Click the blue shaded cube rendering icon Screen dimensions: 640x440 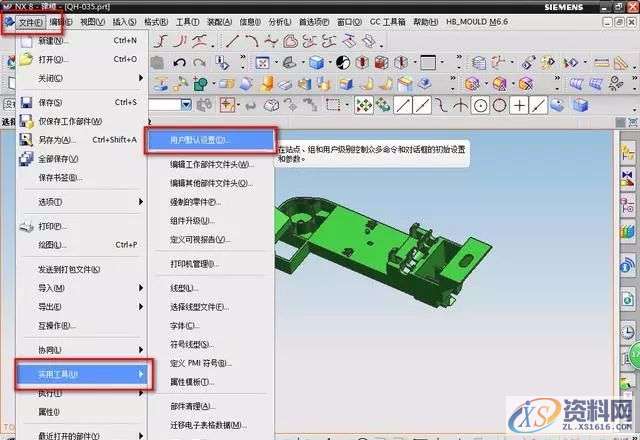tap(316, 63)
